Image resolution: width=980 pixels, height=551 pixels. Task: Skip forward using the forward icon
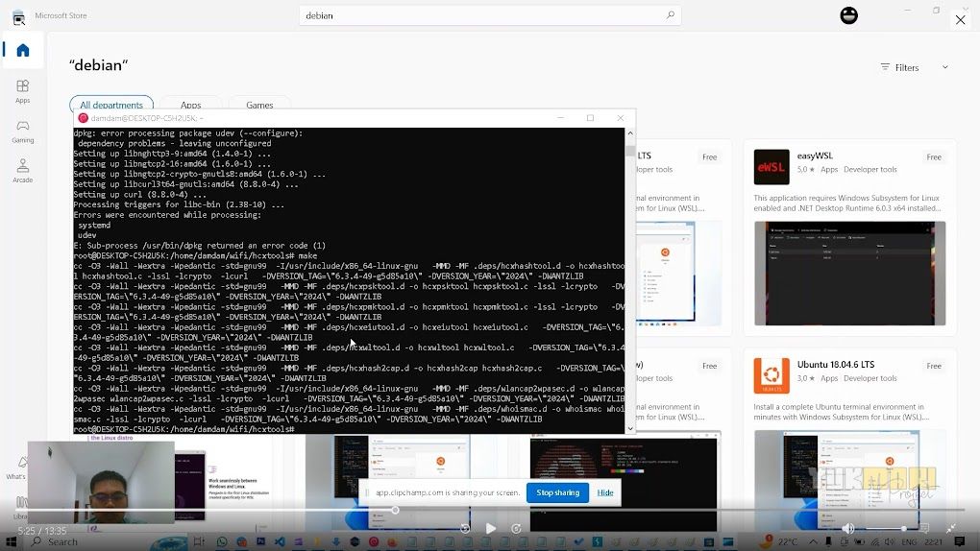[x=516, y=529]
